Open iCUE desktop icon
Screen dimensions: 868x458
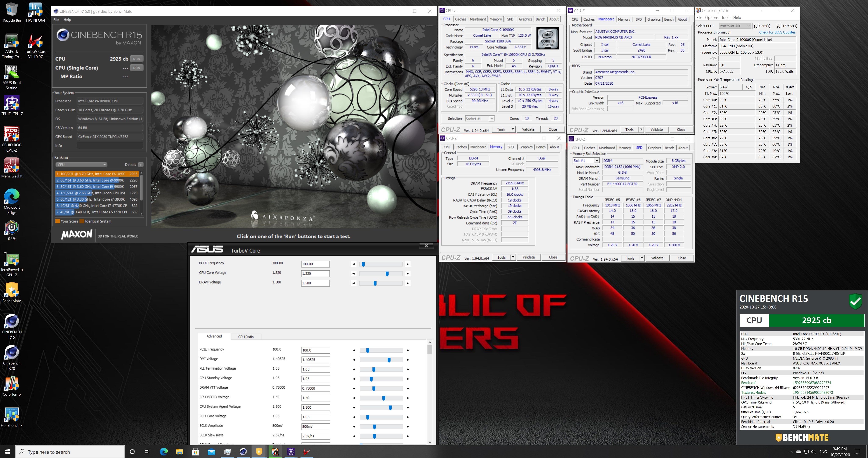pos(11,230)
